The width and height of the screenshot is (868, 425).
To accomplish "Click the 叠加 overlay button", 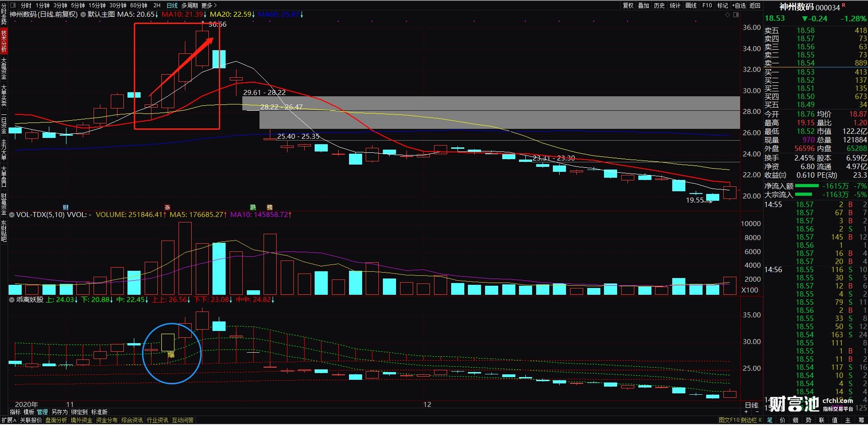I will tap(644, 5).
